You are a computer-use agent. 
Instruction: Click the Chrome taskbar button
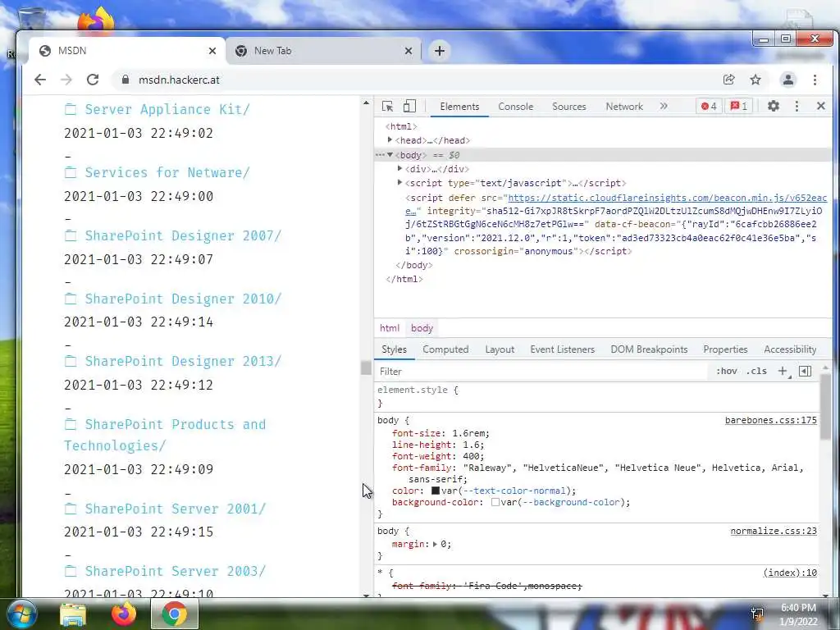click(x=175, y=614)
